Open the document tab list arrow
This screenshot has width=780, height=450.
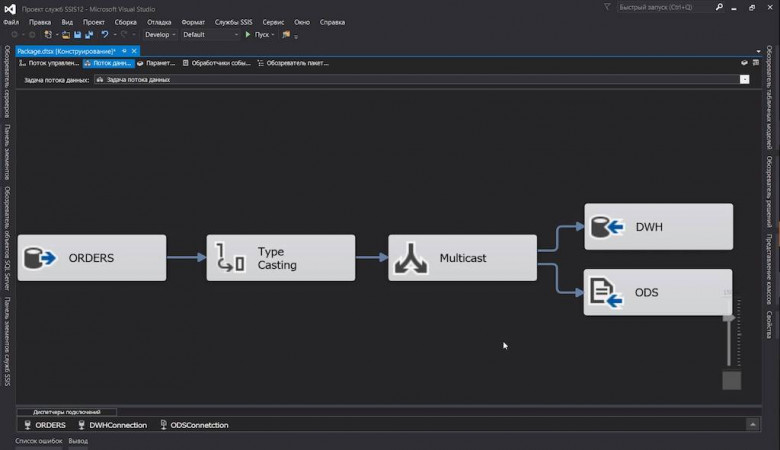click(758, 51)
